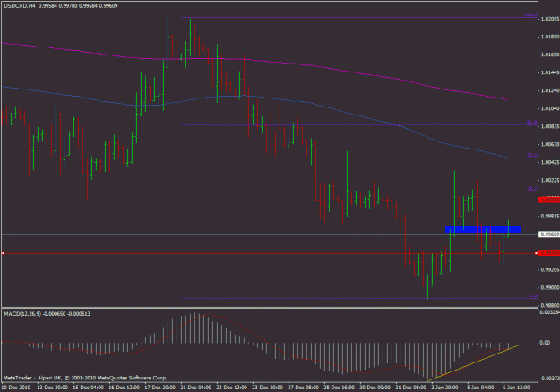
Task: Click the 1.01240 price axis label
Action: click(x=550, y=90)
